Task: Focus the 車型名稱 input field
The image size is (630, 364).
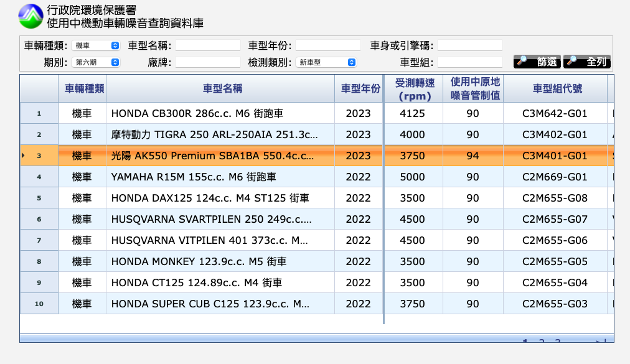Action: [x=208, y=45]
